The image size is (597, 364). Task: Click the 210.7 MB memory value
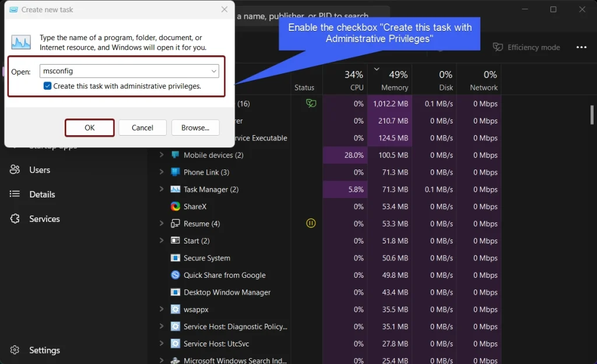393,121
